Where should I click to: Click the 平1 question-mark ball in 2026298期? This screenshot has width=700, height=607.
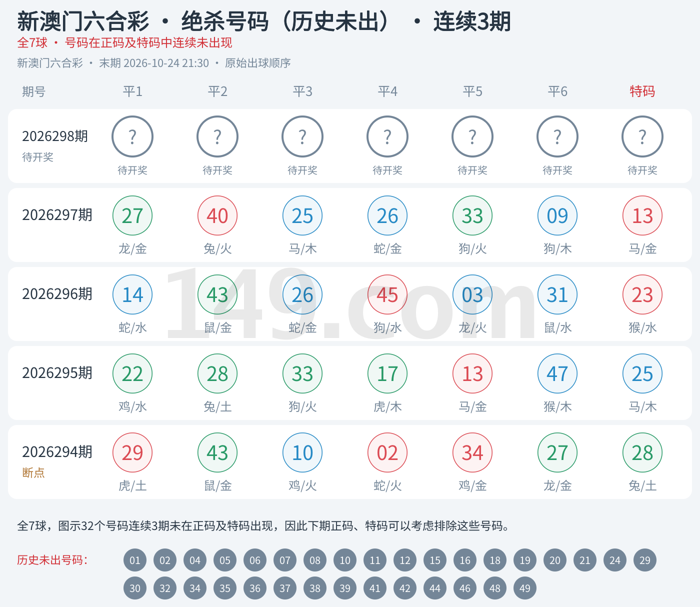(x=132, y=136)
